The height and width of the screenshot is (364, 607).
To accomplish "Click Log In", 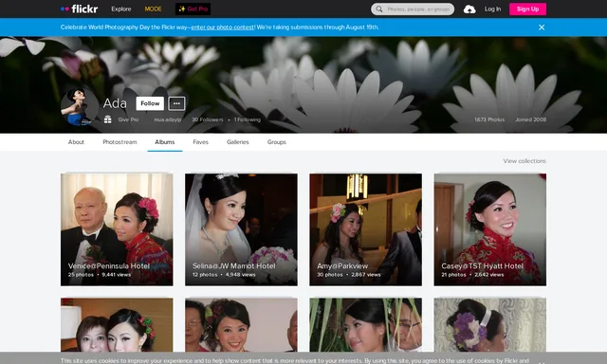I will (x=492, y=9).
